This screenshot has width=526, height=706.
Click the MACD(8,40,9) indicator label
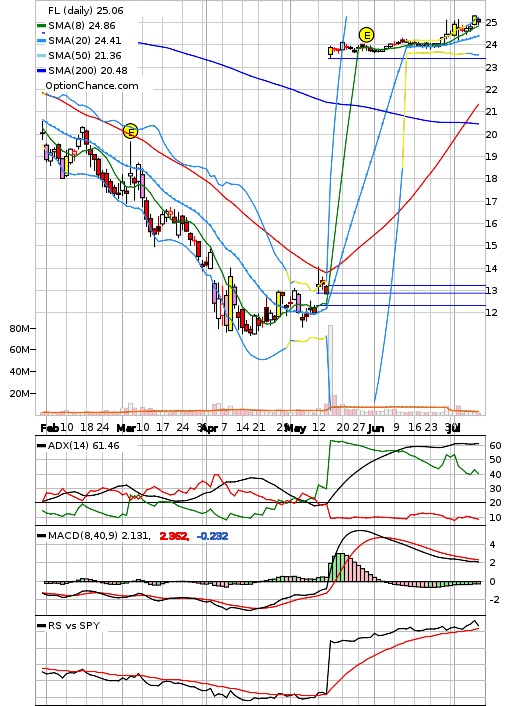tap(99, 536)
